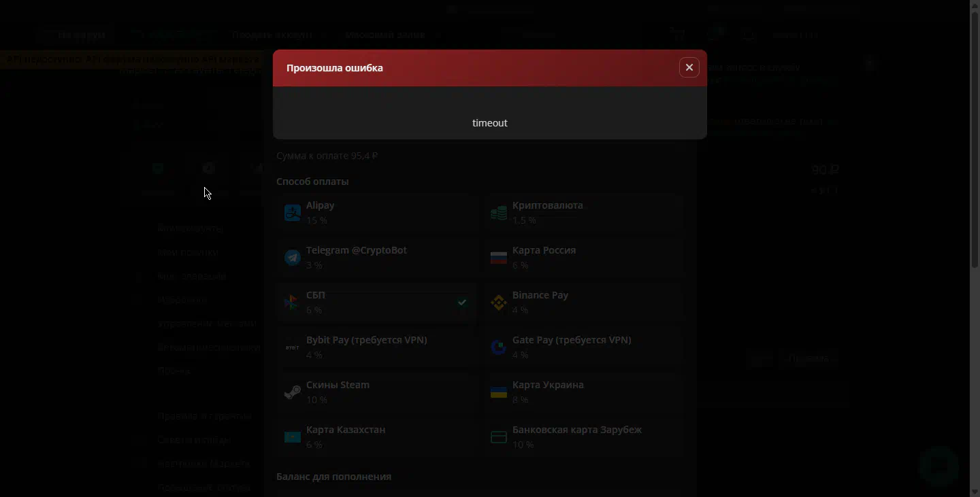The image size is (980, 497).
Task: Click the Gate Pay logo icon
Action: click(499, 347)
